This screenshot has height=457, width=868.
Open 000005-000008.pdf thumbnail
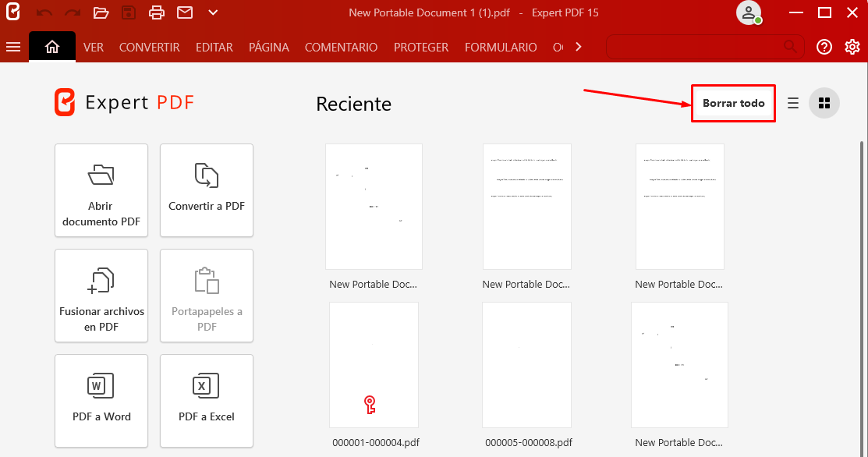tap(526, 365)
